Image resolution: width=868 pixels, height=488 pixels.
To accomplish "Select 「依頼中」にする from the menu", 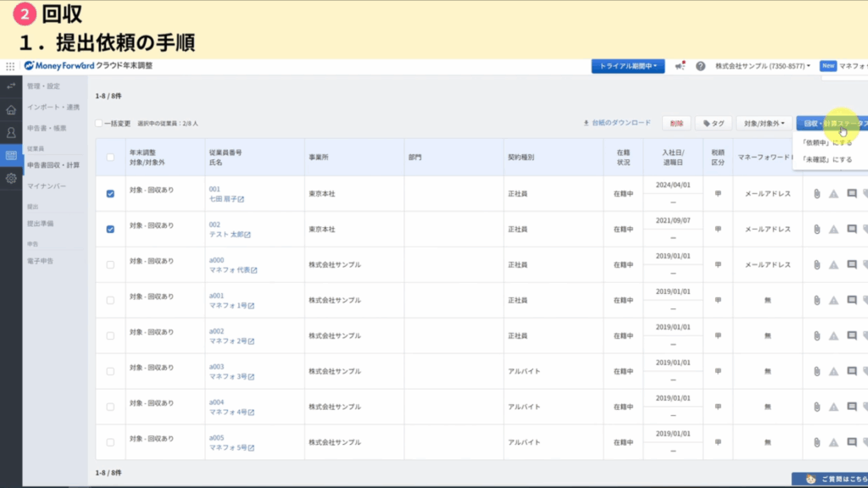I will 826,143.
